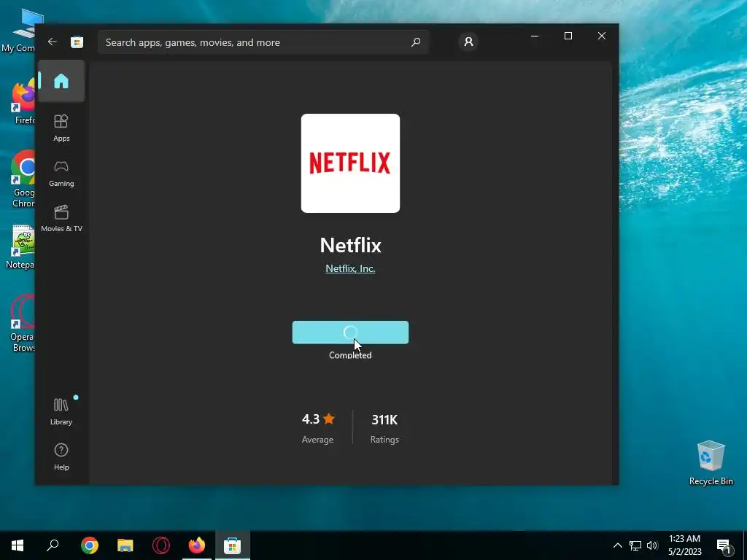Launch Chrome from the taskbar
This screenshot has height=560, width=747.
(90, 545)
